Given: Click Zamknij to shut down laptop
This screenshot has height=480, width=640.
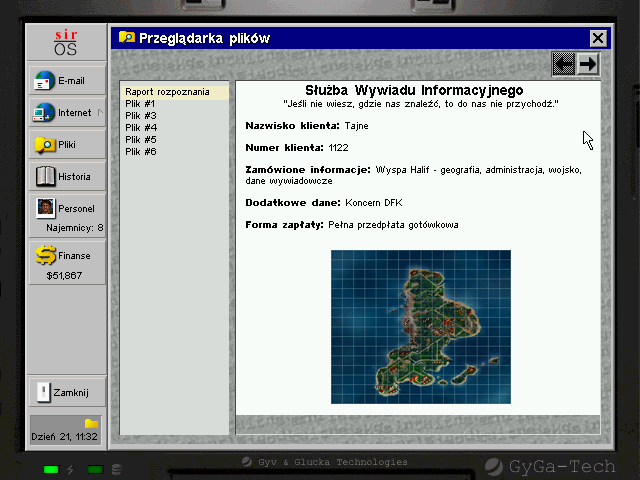Looking at the screenshot, I should (67, 393).
